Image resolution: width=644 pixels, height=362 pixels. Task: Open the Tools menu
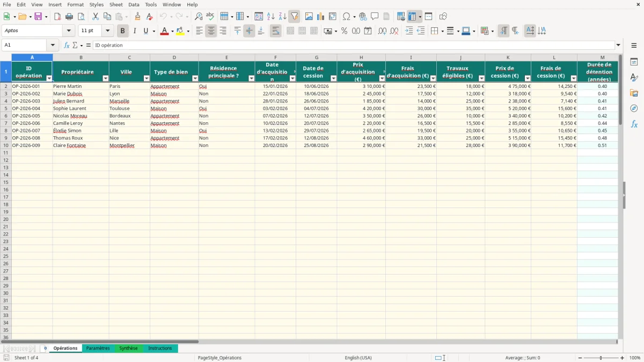pyautogui.click(x=151, y=4)
